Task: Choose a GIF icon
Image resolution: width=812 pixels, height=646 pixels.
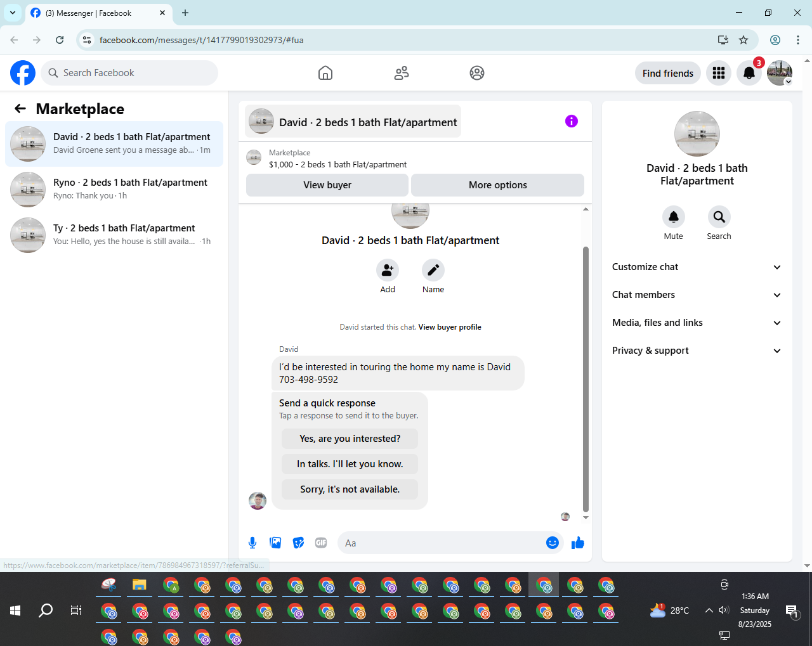Action: tap(321, 543)
